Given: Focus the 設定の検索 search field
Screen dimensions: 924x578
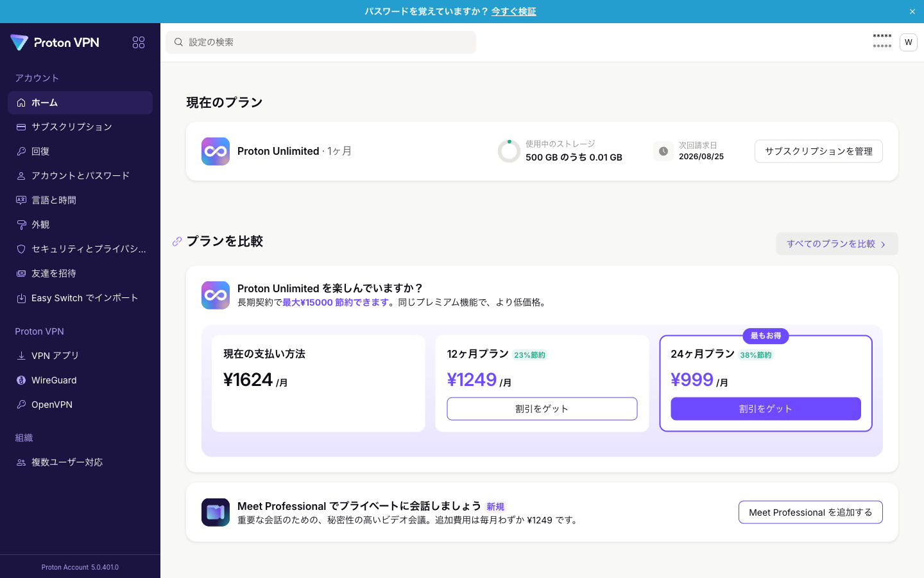Looking at the screenshot, I should click(321, 42).
